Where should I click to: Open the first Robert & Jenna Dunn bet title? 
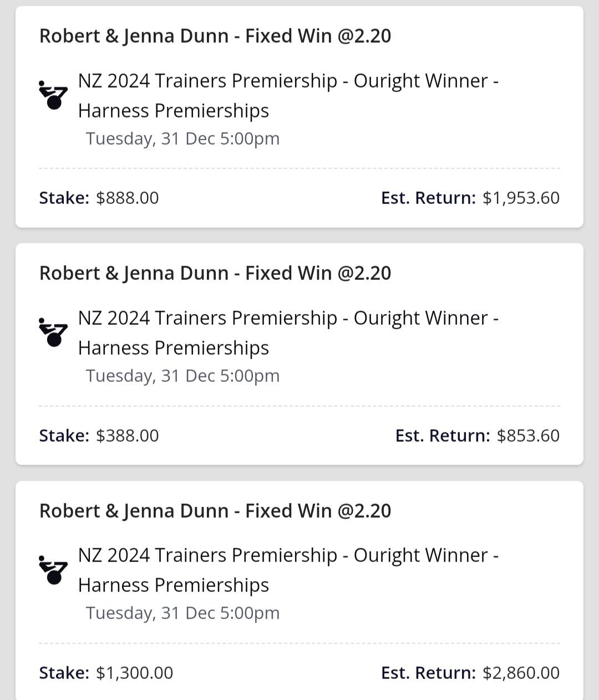click(215, 36)
